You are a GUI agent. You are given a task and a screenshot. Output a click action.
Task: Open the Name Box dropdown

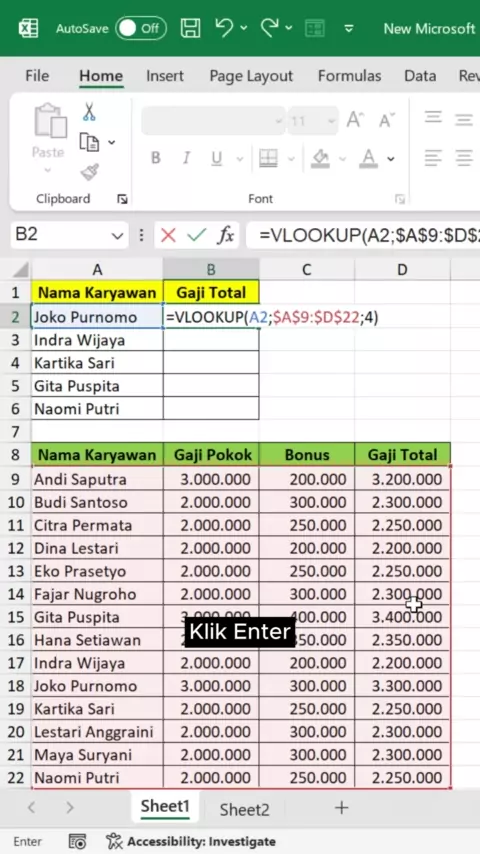[117, 236]
